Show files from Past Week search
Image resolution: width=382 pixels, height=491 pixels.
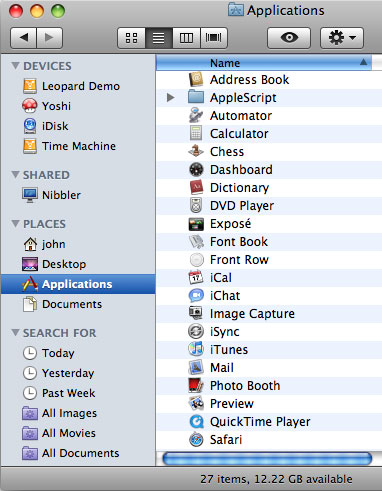(x=78, y=393)
